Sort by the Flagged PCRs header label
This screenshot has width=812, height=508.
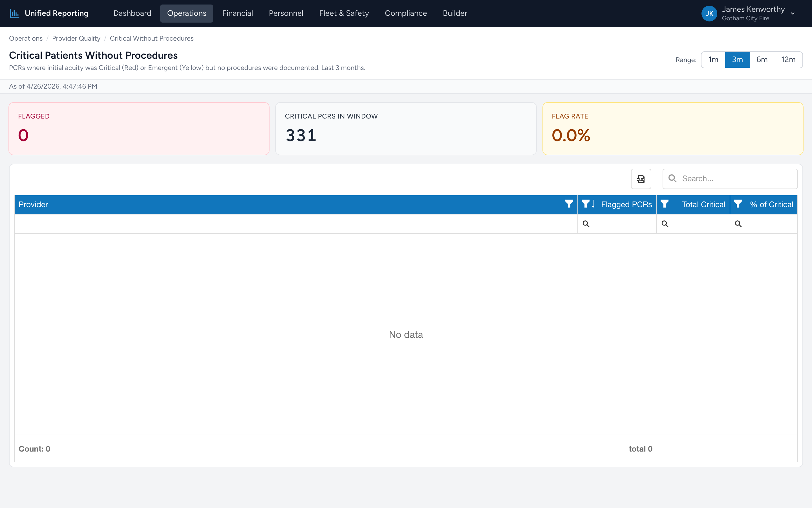tap(626, 204)
